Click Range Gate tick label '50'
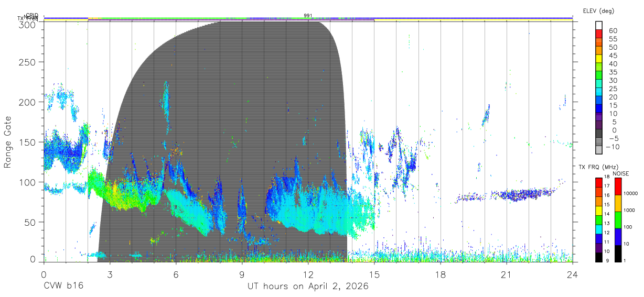Screen dimensions: 644x297 tap(30, 222)
